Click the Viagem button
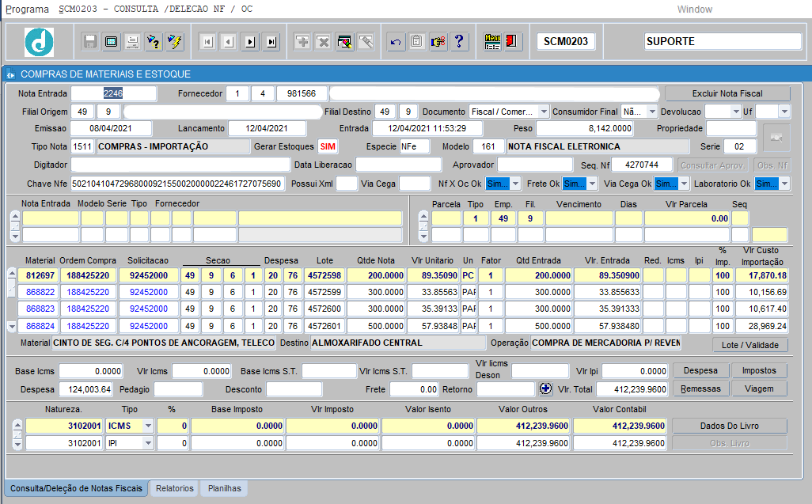Image resolution: width=812 pixels, height=504 pixels. 759,388
